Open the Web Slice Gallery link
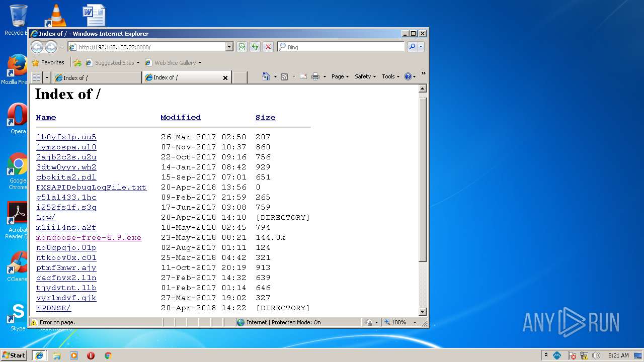 173,63
